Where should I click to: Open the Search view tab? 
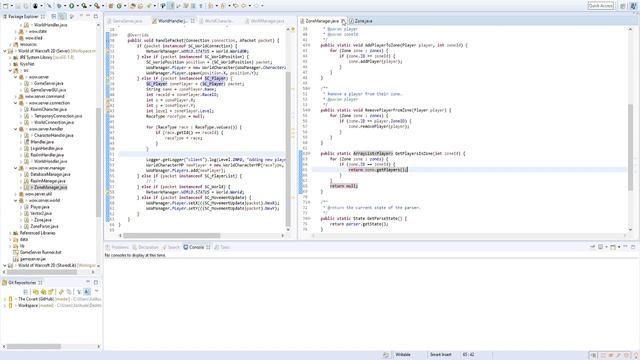pyautogui.click(x=171, y=247)
